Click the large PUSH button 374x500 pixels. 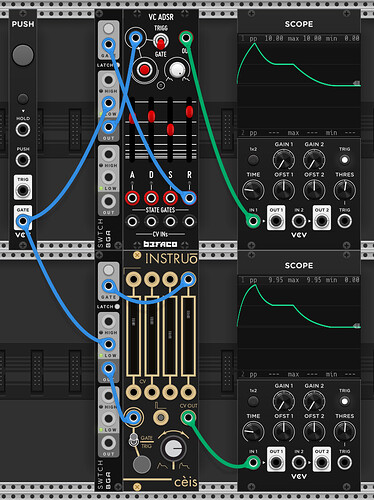pos(23,55)
